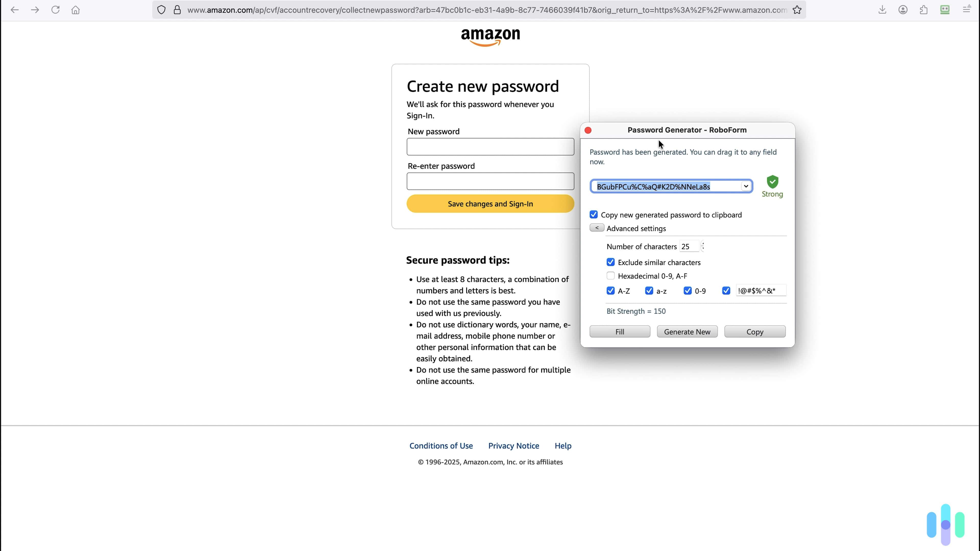The width and height of the screenshot is (980, 551).
Task: Click the browser home icon
Action: [75, 10]
